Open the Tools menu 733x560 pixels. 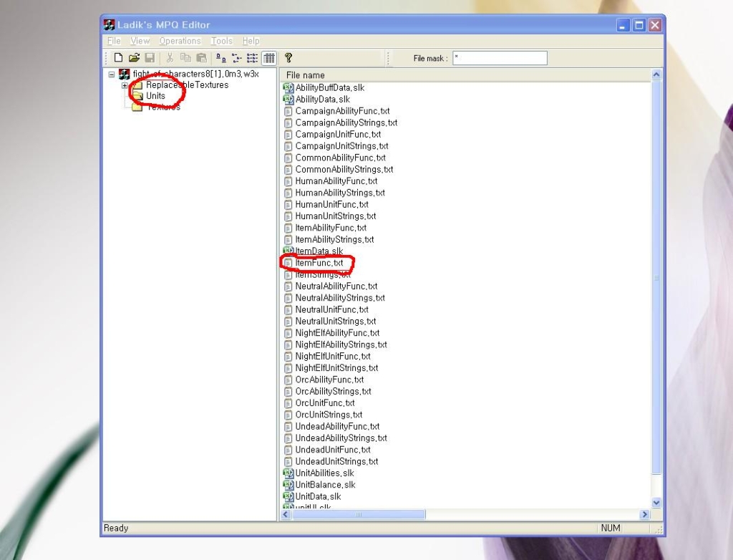point(222,41)
